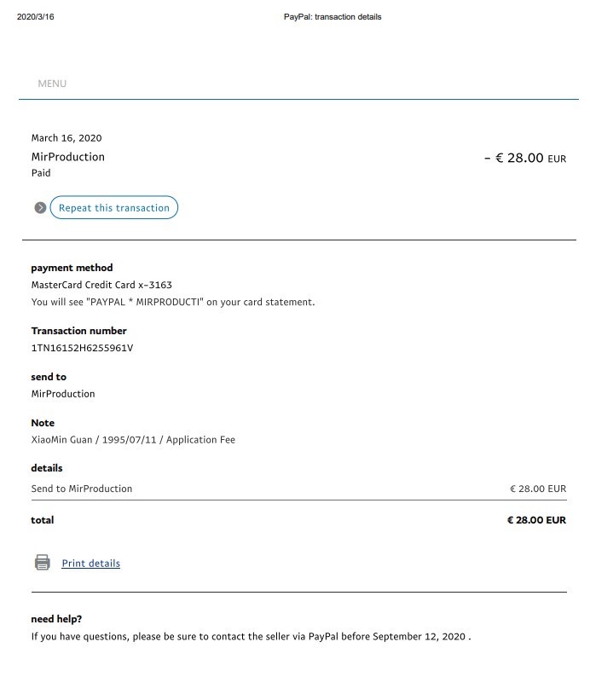
Task: Click the MirProduction merchant name heading
Action: coord(68,157)
